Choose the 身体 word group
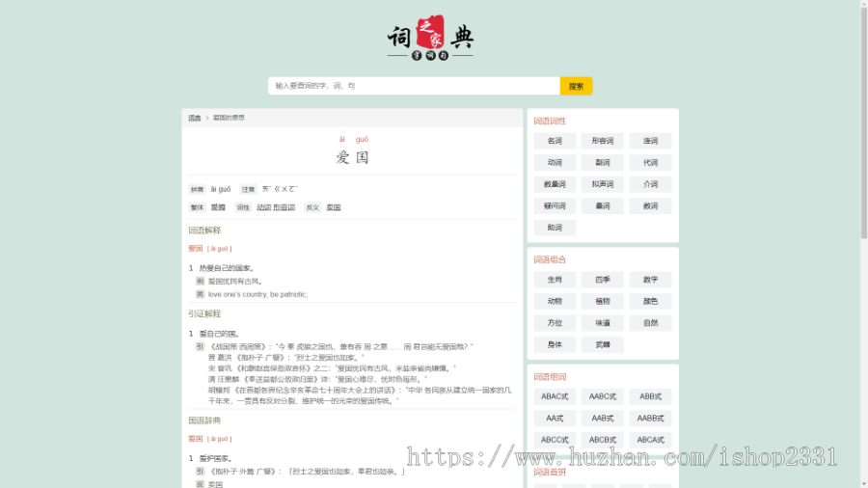 [555, 344]
